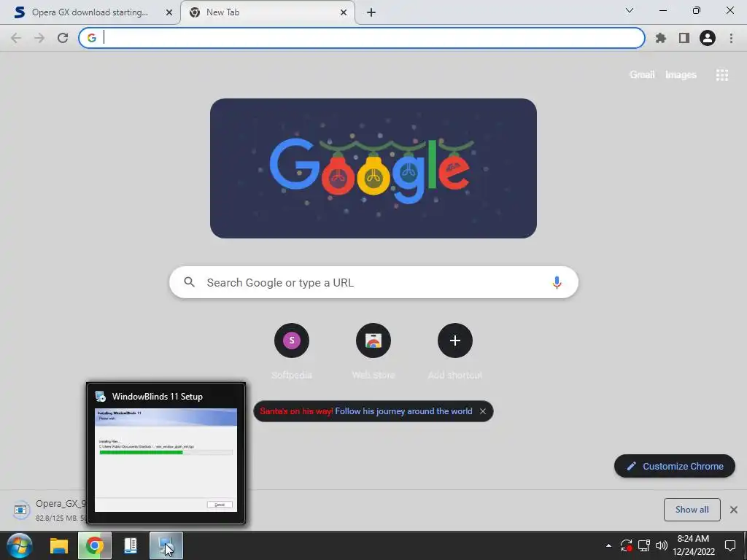Screen dimensions: 747x560
Task: Click the Gmail link
Action: [642, 75]
